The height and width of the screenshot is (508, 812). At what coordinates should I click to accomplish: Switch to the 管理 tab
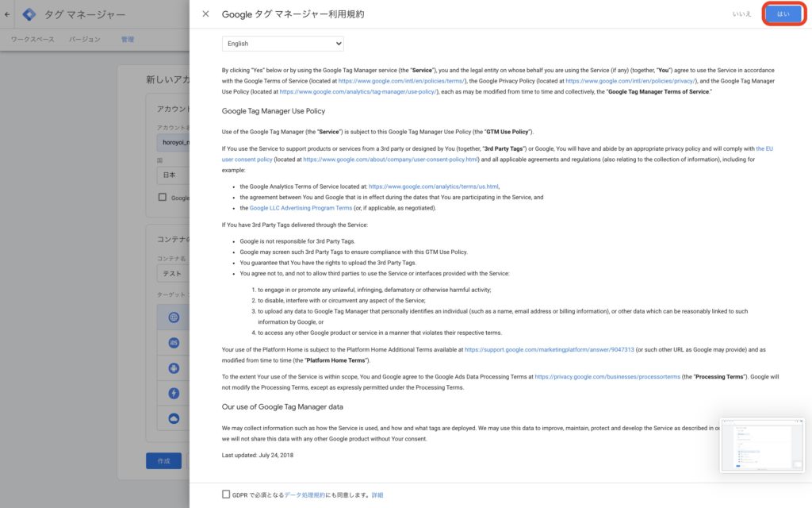click(128, 40)
